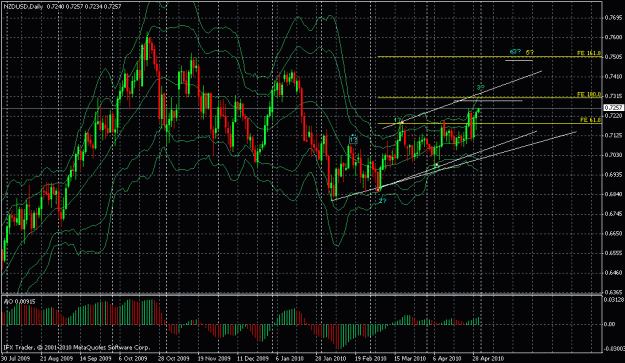
Task: Click the yellow '5?' wave label
Action: pyautogui.click(x=529, y=52)
